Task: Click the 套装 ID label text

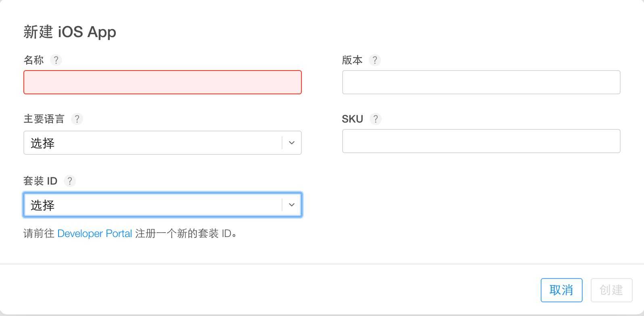Action: coord(40,181)
